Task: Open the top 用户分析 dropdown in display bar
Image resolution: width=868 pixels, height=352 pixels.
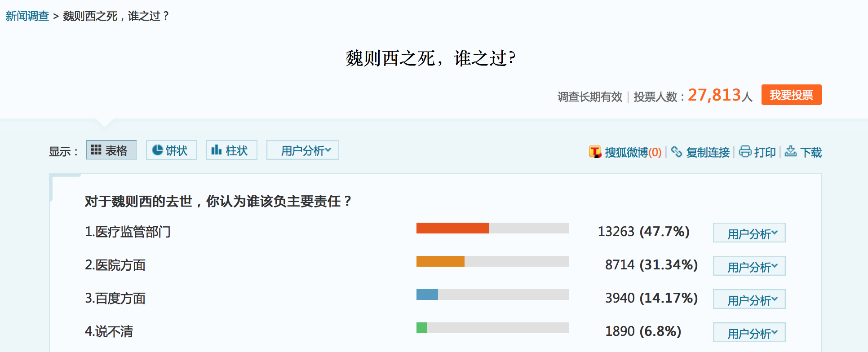Action: pyautogui.click(x=303, y=150)
